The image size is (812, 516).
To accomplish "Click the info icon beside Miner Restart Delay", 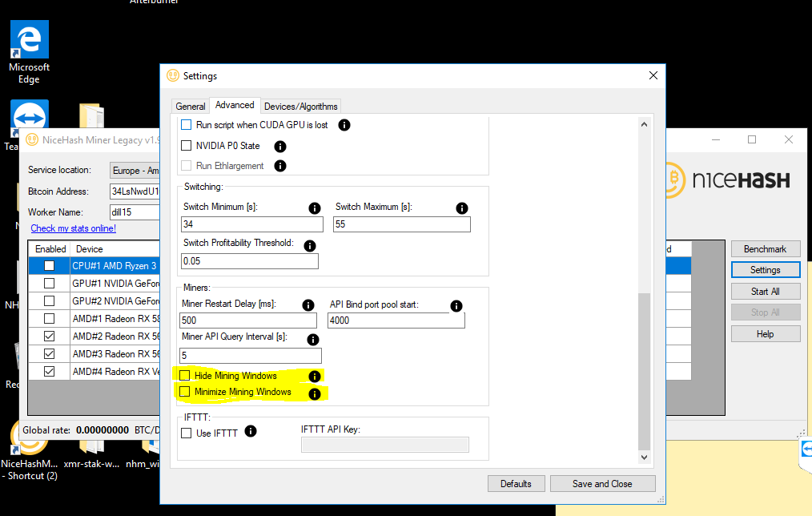I will click(308, 304).
